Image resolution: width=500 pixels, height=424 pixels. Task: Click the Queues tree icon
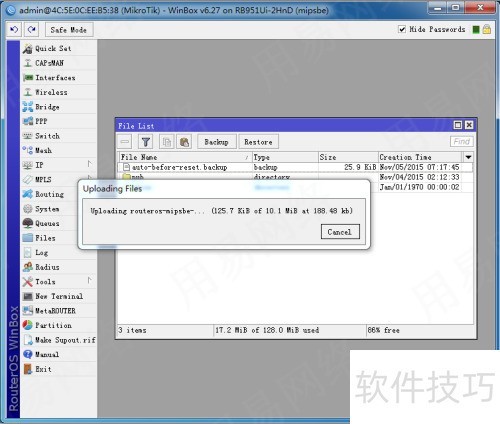tap(28, 223)
